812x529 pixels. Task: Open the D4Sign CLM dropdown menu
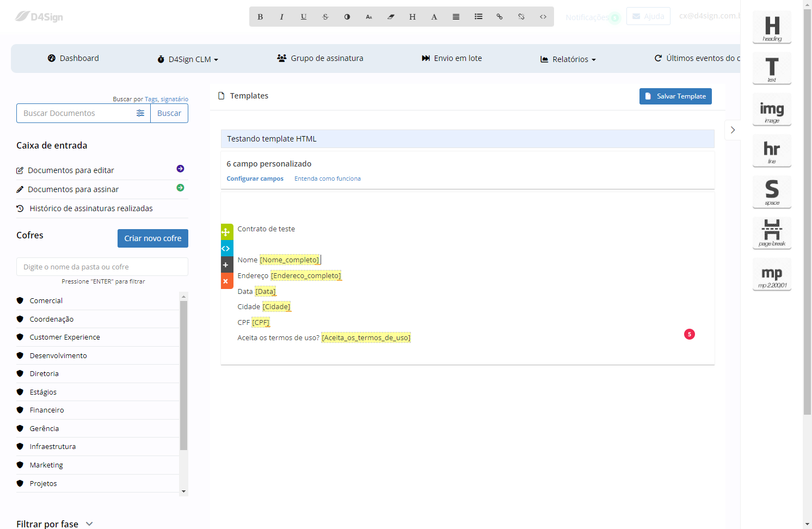click(x=188, y=59)
